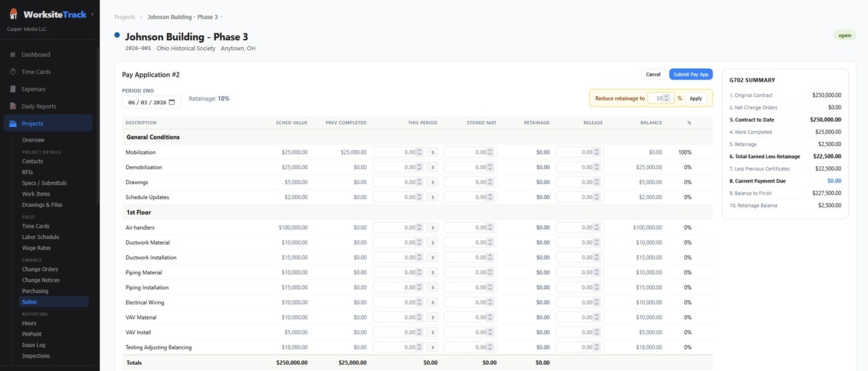
Task: Toggle $ mode for VAV Install row
Action: click(433, 333)
